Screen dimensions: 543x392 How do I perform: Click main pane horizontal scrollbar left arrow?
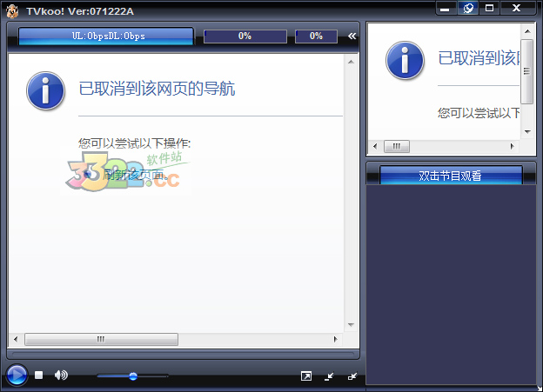pyautogui.click(x=16, y=339)
